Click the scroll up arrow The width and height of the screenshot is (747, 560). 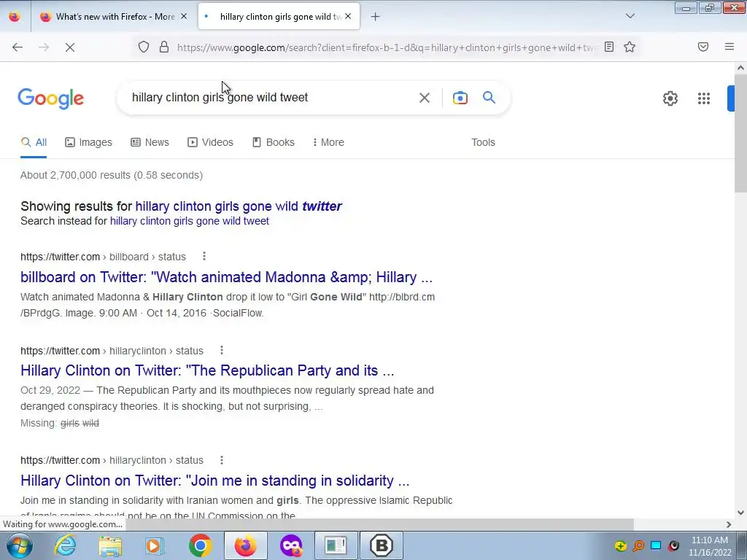(x=740, y=68)
